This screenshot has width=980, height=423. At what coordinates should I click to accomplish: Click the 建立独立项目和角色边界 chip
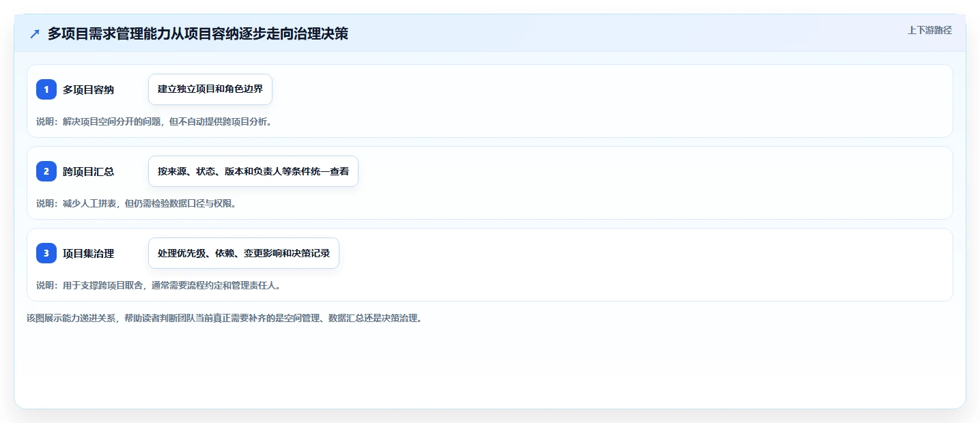[210, 89]
